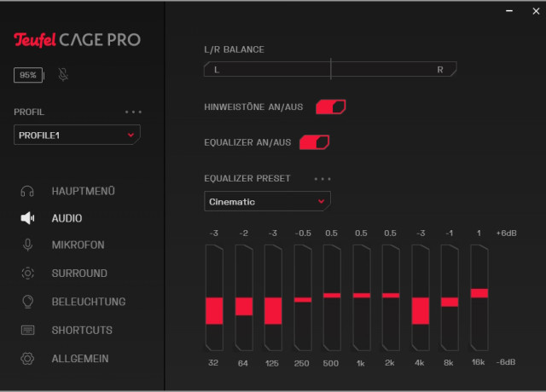
Task: Click muted microphone icon near battery
Action: coord(63,75)
